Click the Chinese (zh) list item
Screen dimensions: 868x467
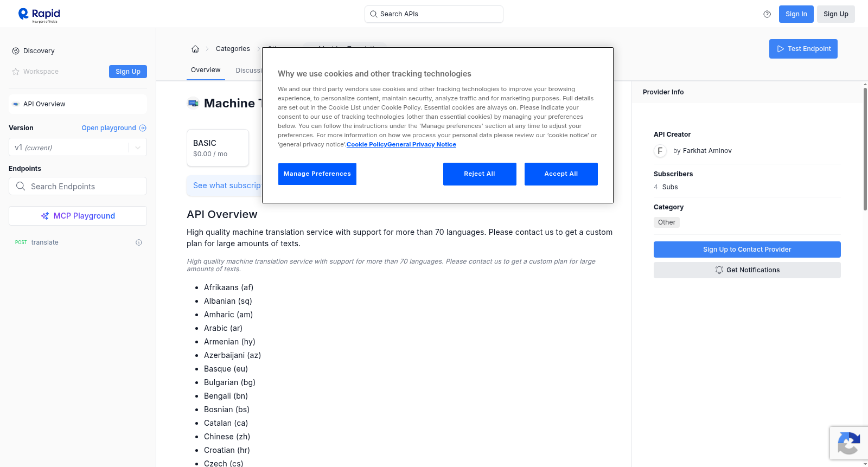tap(227, 437)
